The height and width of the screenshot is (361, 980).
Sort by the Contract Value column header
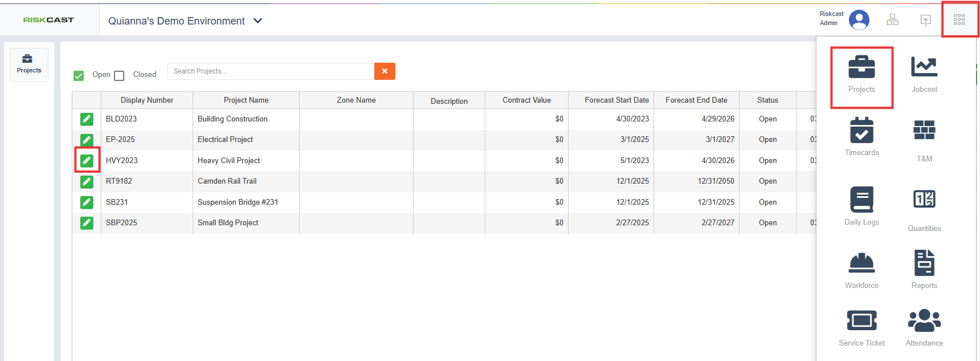point(526,100)
